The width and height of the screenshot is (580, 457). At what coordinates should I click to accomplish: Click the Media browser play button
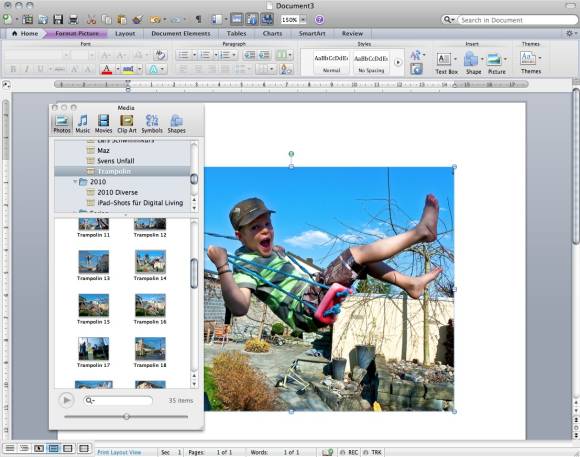click(67, 400)
